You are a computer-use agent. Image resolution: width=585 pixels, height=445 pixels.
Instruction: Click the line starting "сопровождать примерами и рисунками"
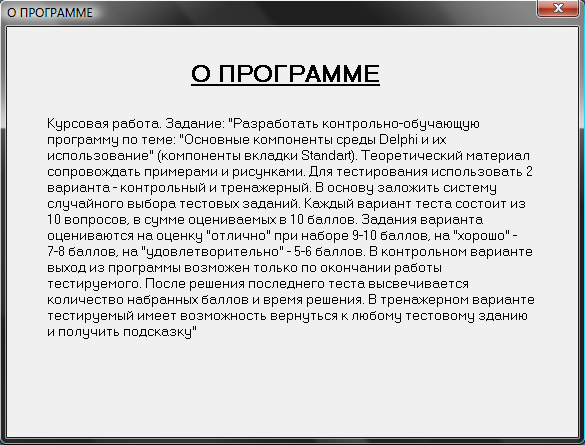[x=290, y=172]
